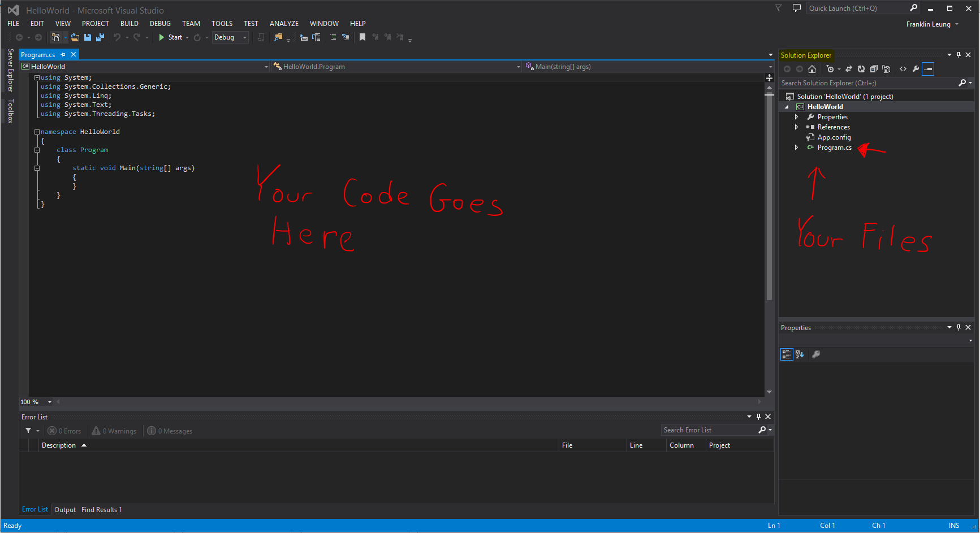Click the Alphabetical sort icon in Properties
Screen dimensions: 980x533
point(800,354)
